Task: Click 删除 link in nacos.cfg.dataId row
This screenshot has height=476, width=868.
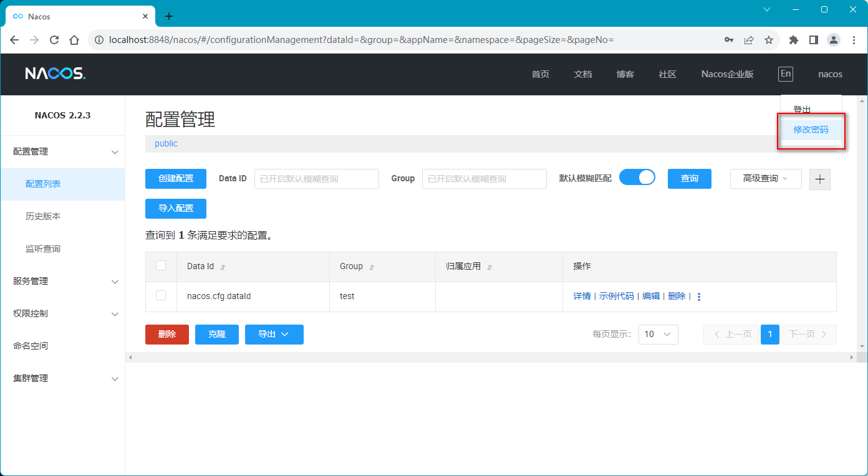Action: 677,296
